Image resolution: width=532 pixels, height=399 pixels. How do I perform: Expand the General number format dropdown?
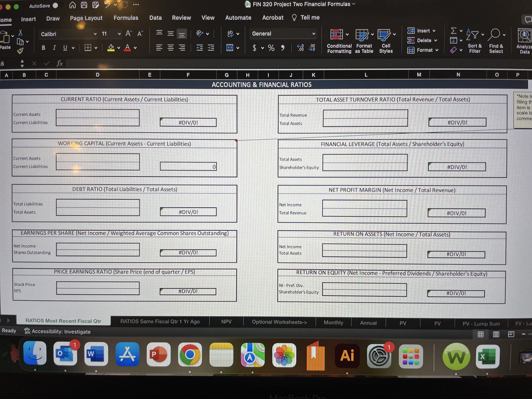(313, 34)
